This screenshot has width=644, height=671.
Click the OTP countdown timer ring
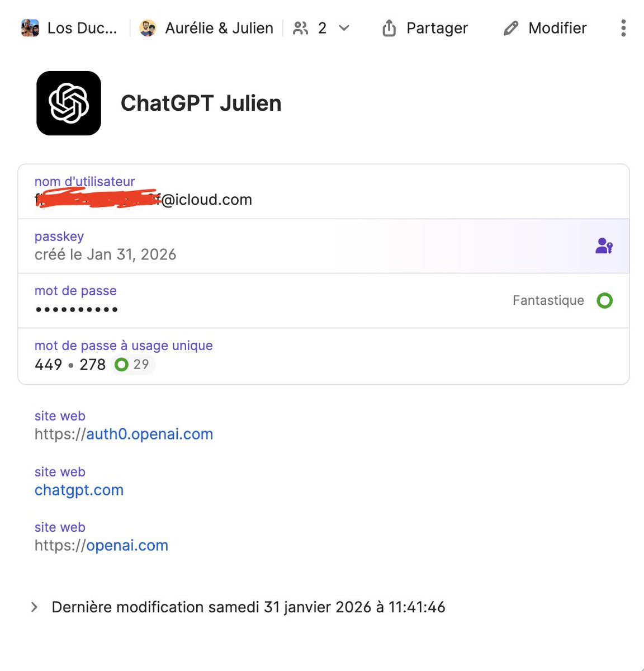pyautogui.click(x=121, y=365)
